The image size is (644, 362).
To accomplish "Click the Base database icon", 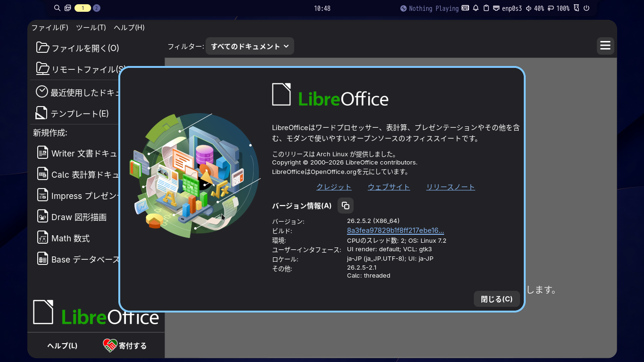I will (x=43, y=259).
